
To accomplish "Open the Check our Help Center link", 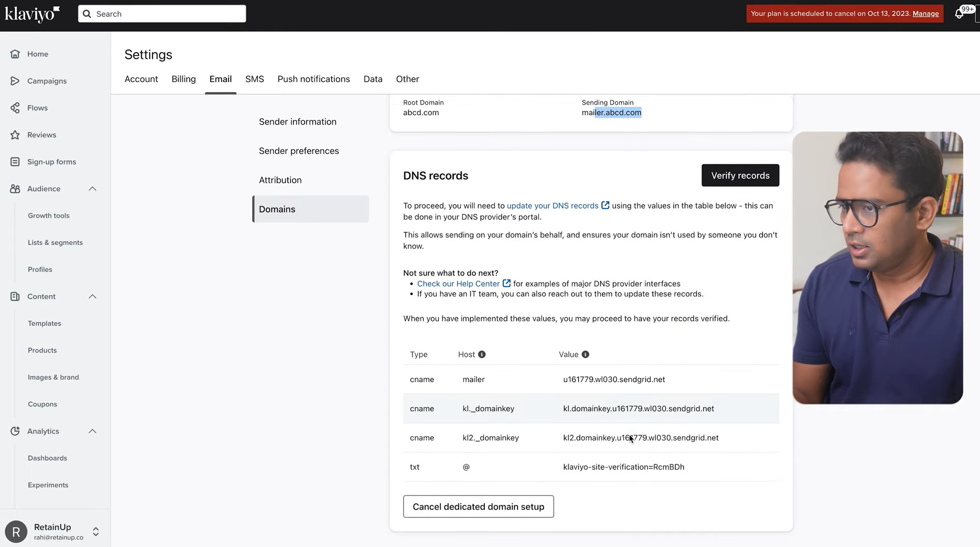I will coord(458,284).
